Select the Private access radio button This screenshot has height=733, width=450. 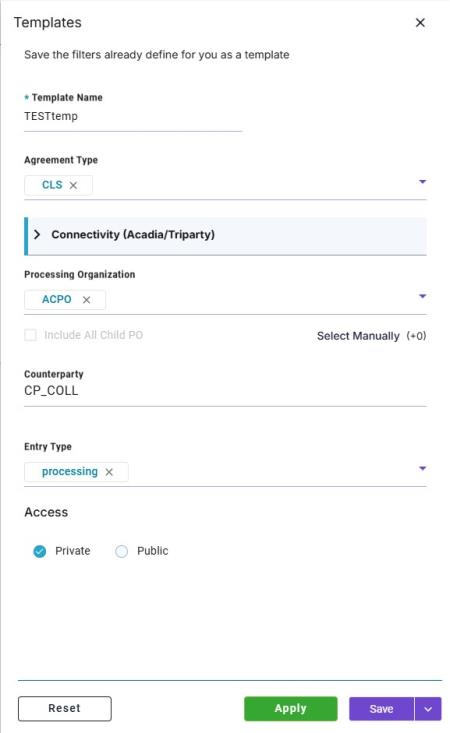pyautogui.click(x=40, y=551)
